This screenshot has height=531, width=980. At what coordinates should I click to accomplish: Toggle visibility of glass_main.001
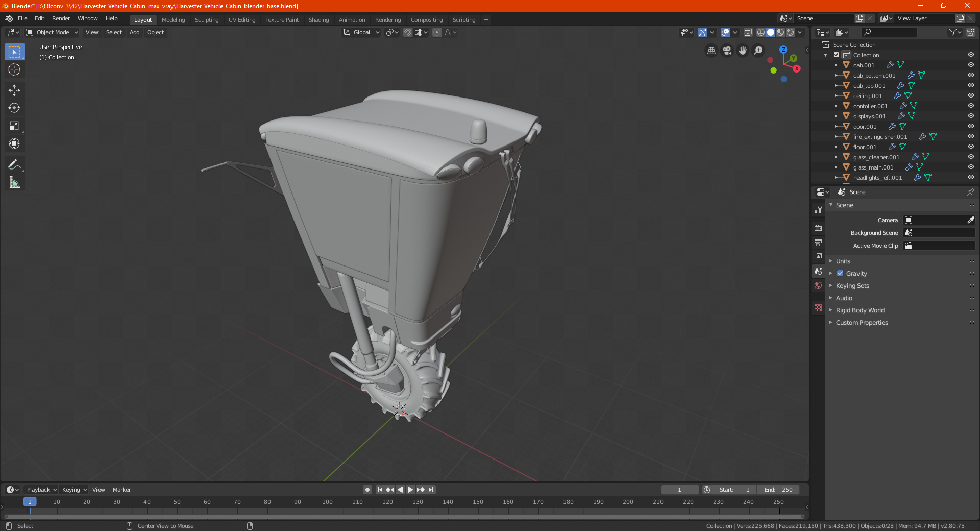click(971, 167)
